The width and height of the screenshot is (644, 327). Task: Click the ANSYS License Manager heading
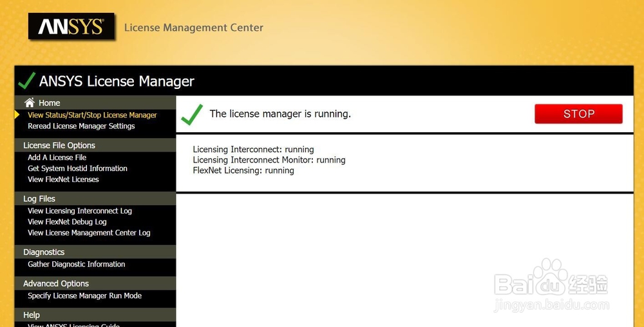tap(117, 81)
